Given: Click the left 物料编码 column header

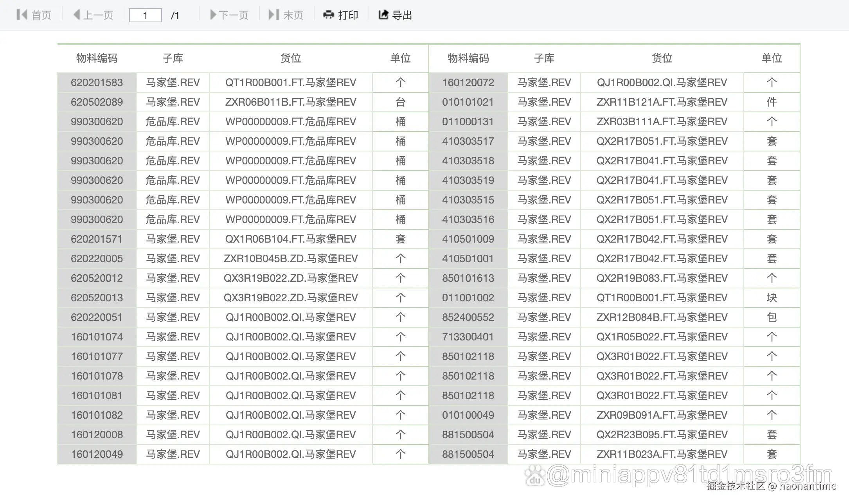Looking at the screenshot, I should [97, 58].
